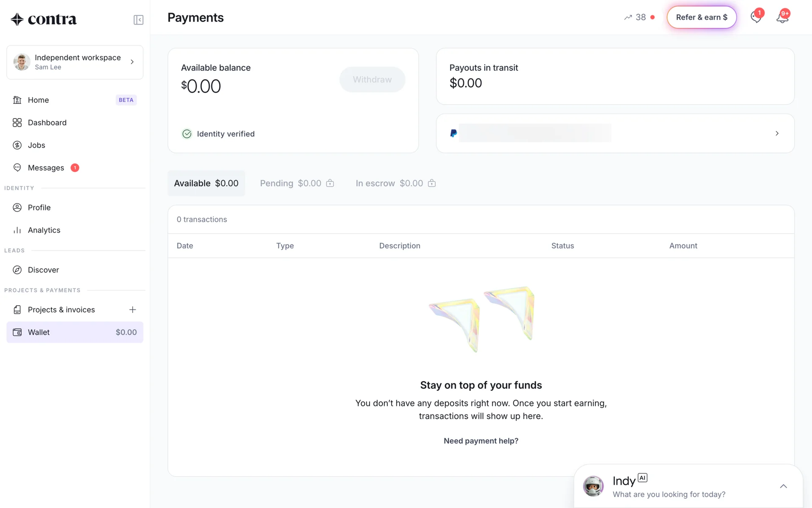The image size is (812, 508).
Task: Click the Withdraw button
Action: point(372,80)
